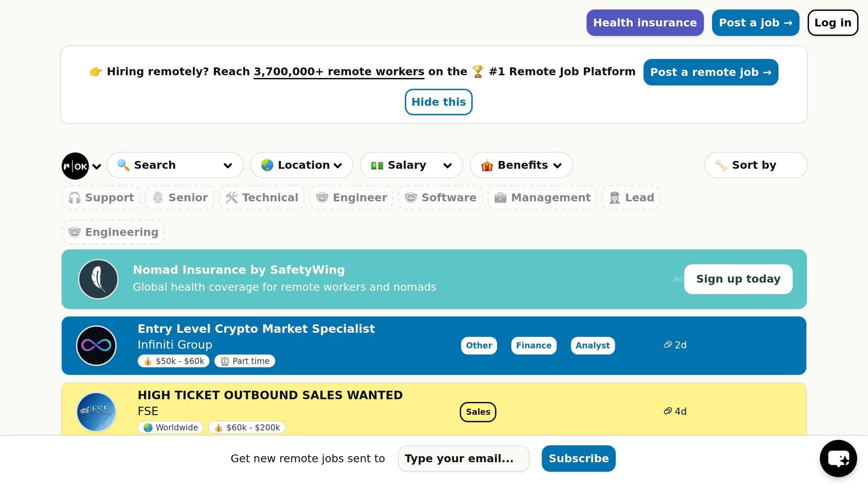Screen dimensions: 868x488
Task: Filter jobs by the Technical tag
Action: tap(262, 197)
